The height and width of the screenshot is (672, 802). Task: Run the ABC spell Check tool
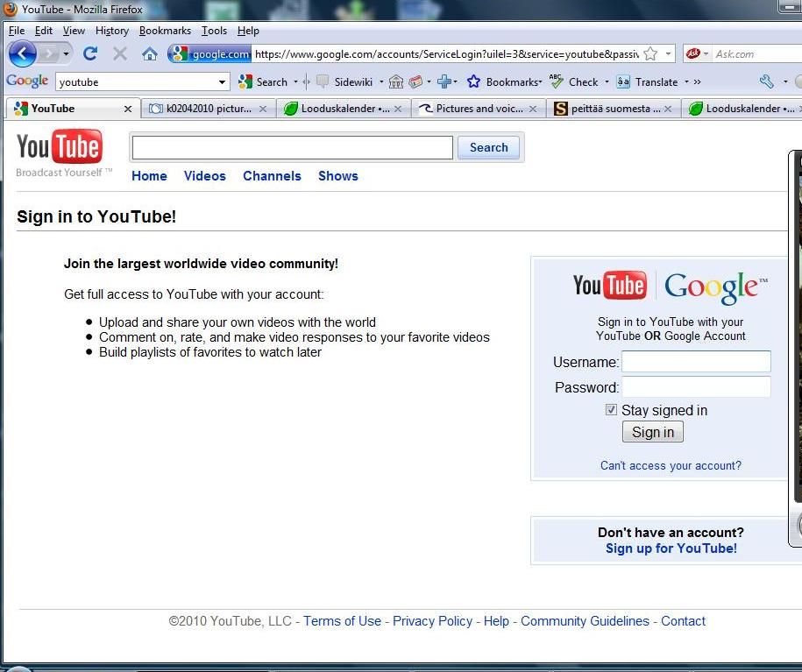pyautogui.click(x=573, y=81)
